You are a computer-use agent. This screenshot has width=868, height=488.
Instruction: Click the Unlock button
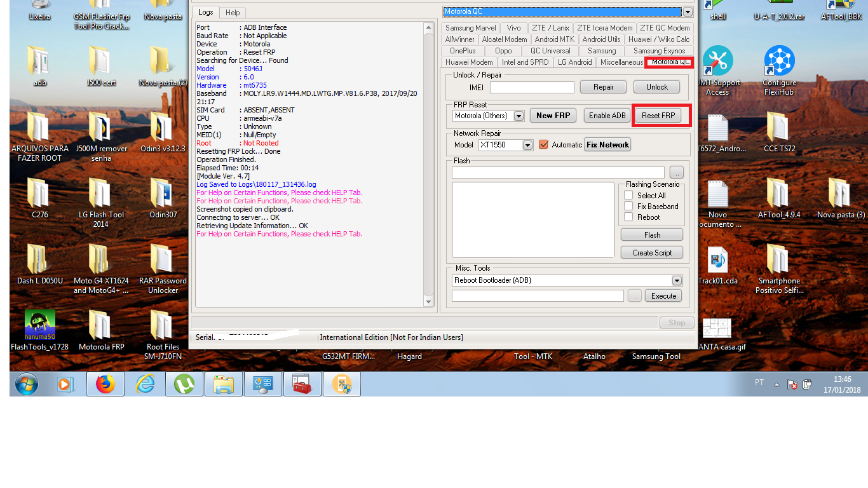point(656,87)
